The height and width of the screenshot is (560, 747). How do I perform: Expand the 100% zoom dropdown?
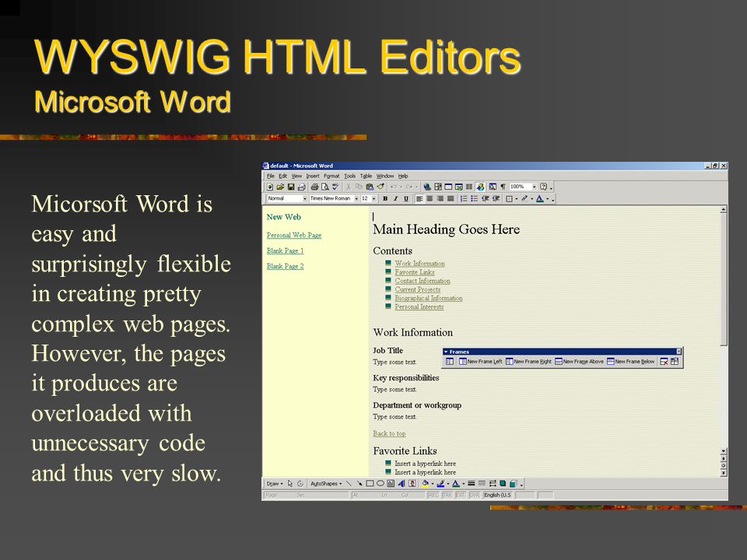tap(535, 187)
